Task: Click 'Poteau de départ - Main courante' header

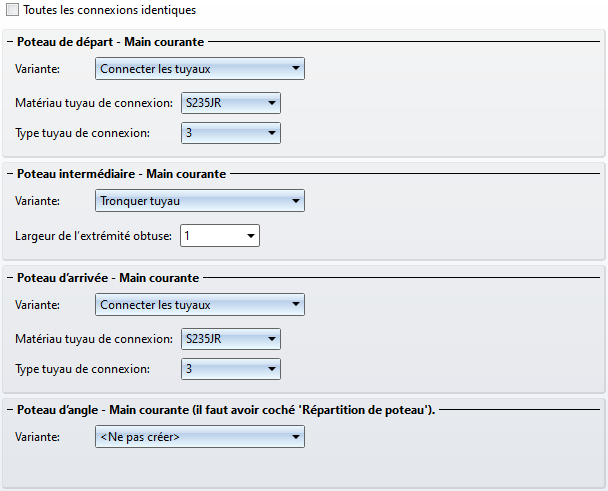Action: point(111,42)
